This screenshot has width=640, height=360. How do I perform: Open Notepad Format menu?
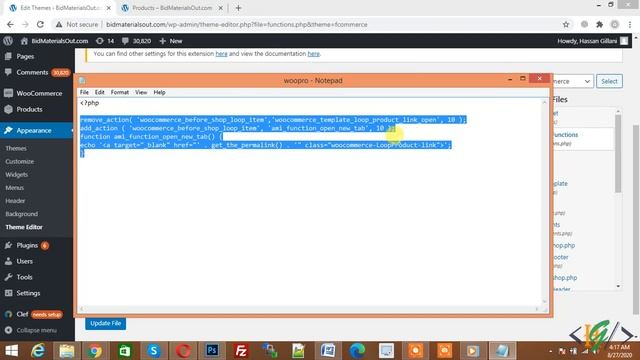pyautogui.click(x=120, y=92)
